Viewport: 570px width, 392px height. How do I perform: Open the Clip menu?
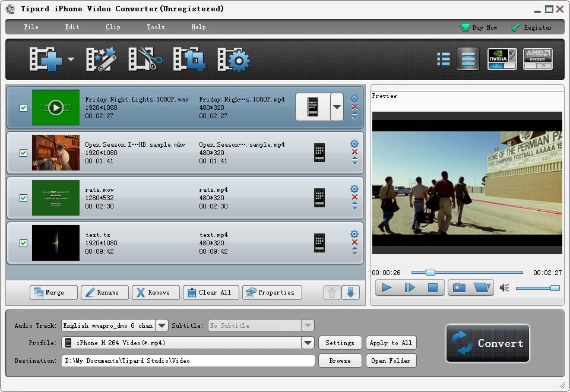113,27
